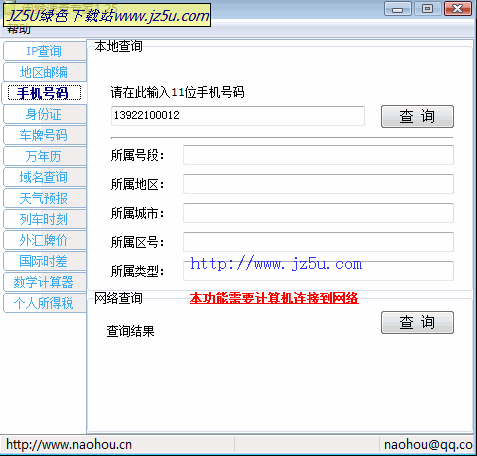Viewport: 477px width, 456px height.
Task: Click label 请在此输入11位手机号码
Action: click(x=177, y=92)
